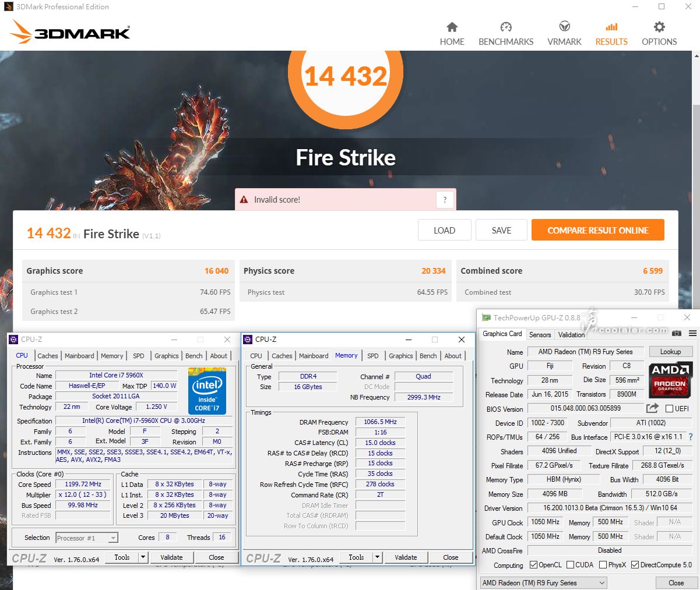Click the GPU name field AMD Radeon R9 Fury
The image size is (700, 590).
585,352
